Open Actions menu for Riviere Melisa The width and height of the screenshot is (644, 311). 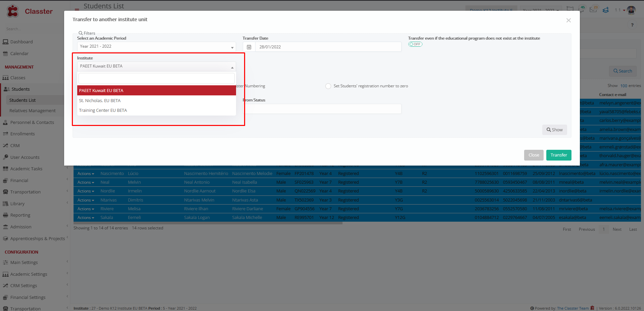click(86, 209)
